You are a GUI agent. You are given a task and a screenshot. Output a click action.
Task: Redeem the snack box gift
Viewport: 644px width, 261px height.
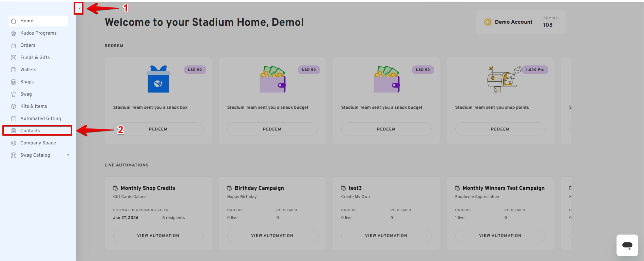158,129
